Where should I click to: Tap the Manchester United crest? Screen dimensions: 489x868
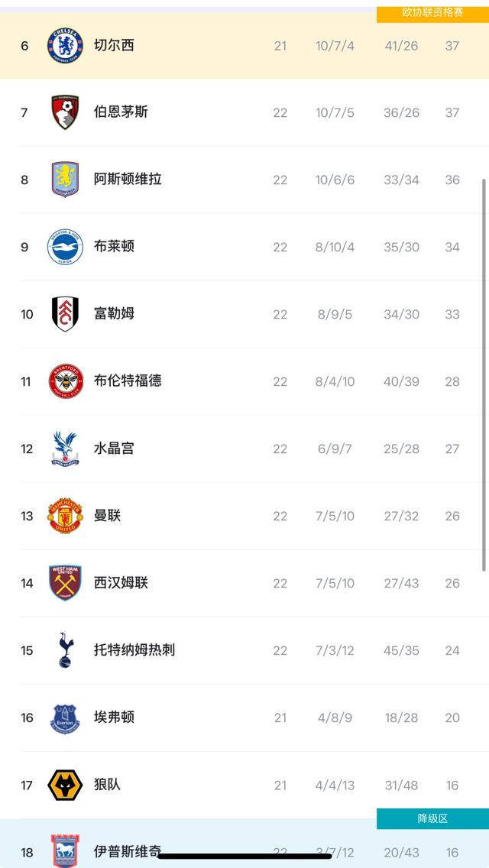66,516
